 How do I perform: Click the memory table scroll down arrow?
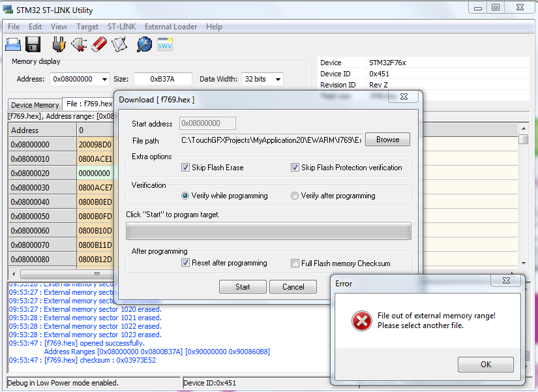tap(523, 264)
